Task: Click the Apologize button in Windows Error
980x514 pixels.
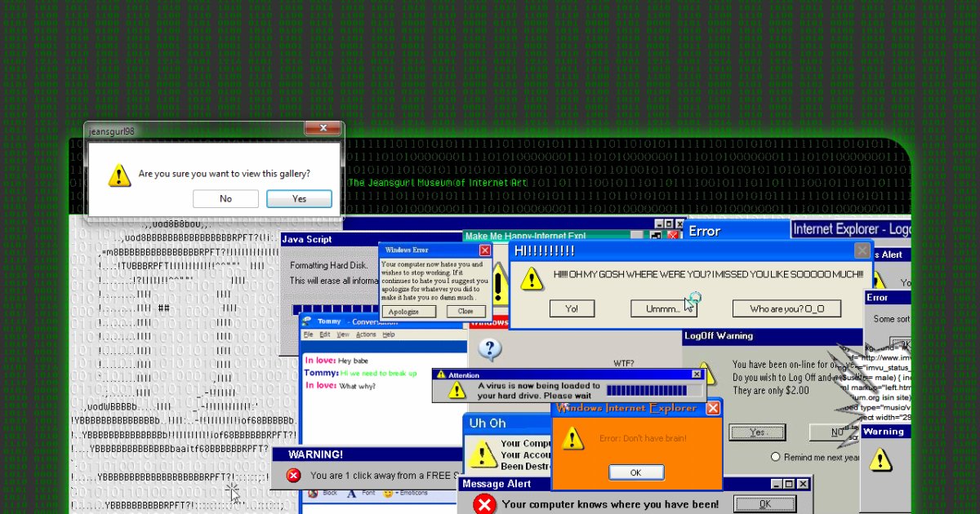Action: (408, 311)
